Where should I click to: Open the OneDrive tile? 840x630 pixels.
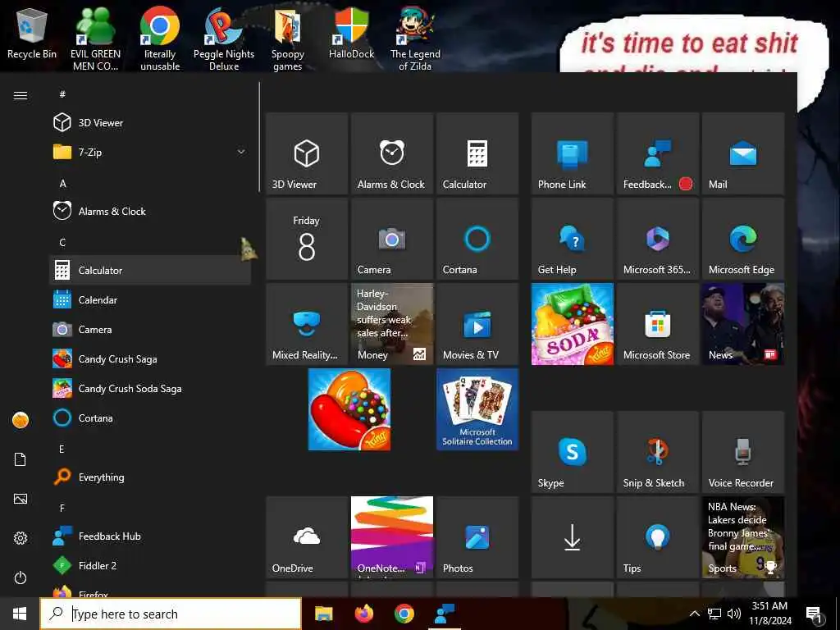point(307,536)
